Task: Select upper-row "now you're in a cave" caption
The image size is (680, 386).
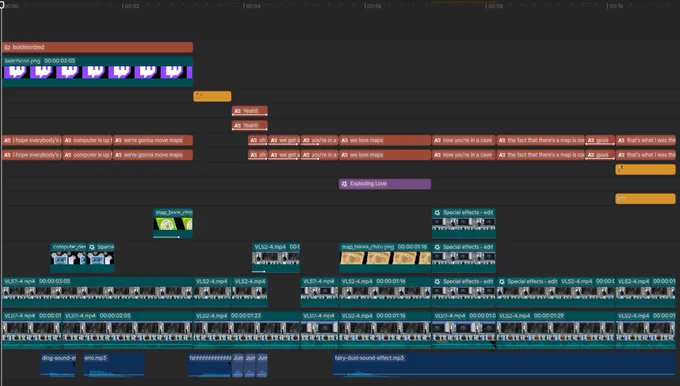Action: [x=464, y=141]
